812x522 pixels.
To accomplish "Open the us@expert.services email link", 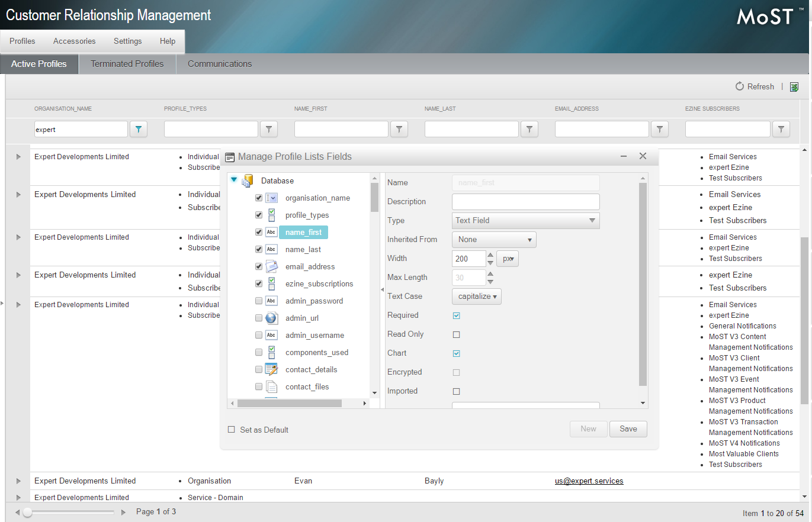I will pyautogui.click(x=589, y=481).
